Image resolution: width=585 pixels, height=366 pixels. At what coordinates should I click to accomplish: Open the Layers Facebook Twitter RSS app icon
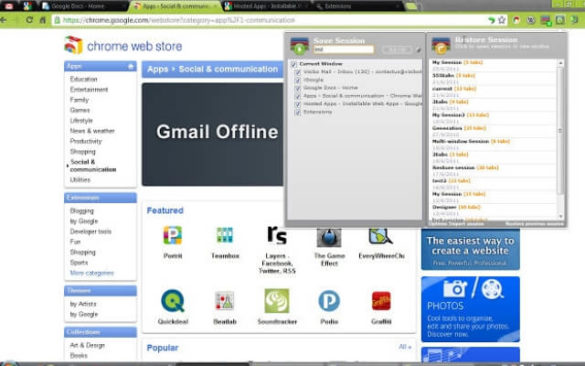[277, 235]
